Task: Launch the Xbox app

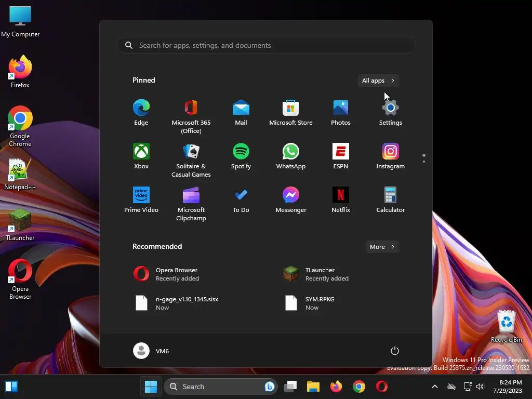Action: (x=141, y=156)
